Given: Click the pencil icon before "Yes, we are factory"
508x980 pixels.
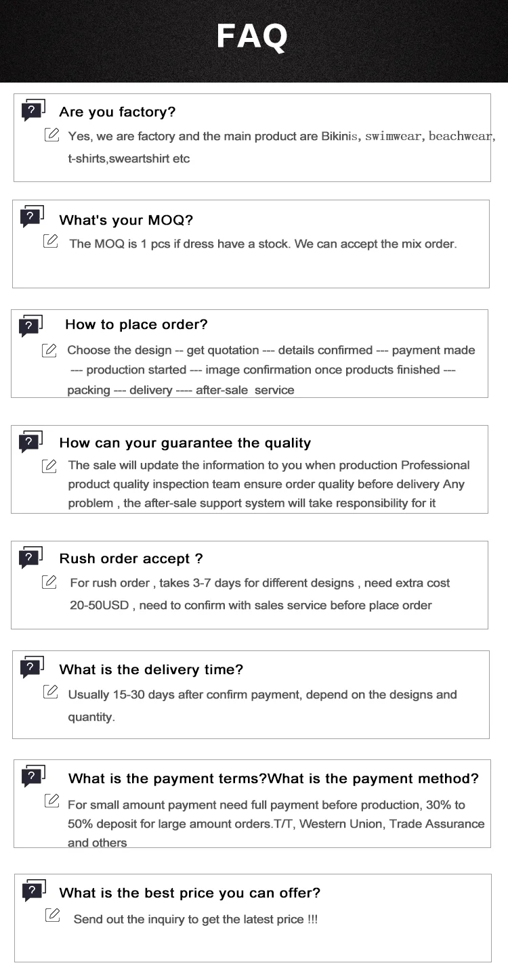Looking at the screenshot, I should tap(51, 135).
